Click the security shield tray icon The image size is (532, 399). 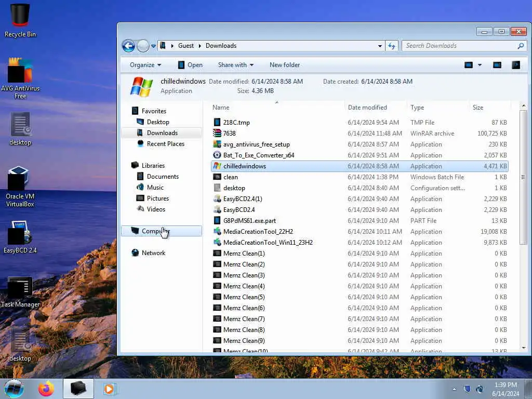coord(467,389)
